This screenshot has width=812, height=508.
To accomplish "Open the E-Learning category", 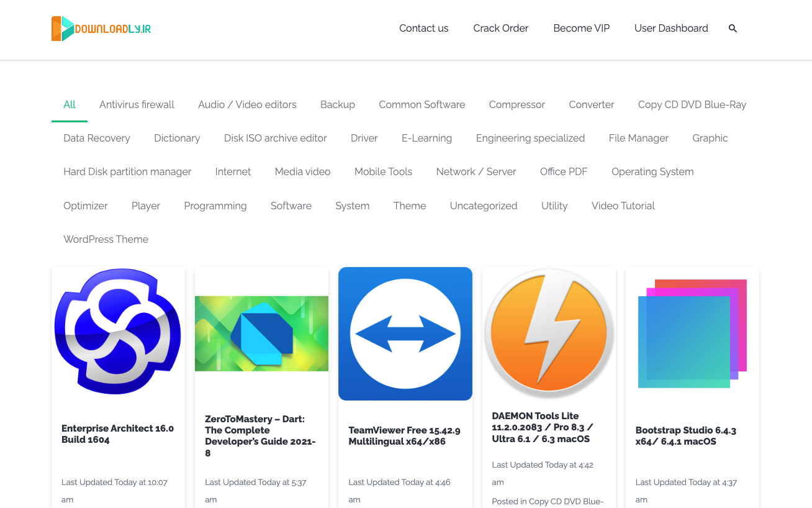I will point(426,138).
